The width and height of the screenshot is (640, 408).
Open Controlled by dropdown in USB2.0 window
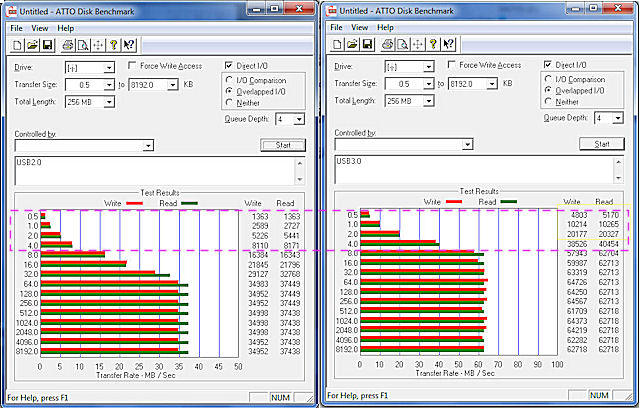[148, 146]
